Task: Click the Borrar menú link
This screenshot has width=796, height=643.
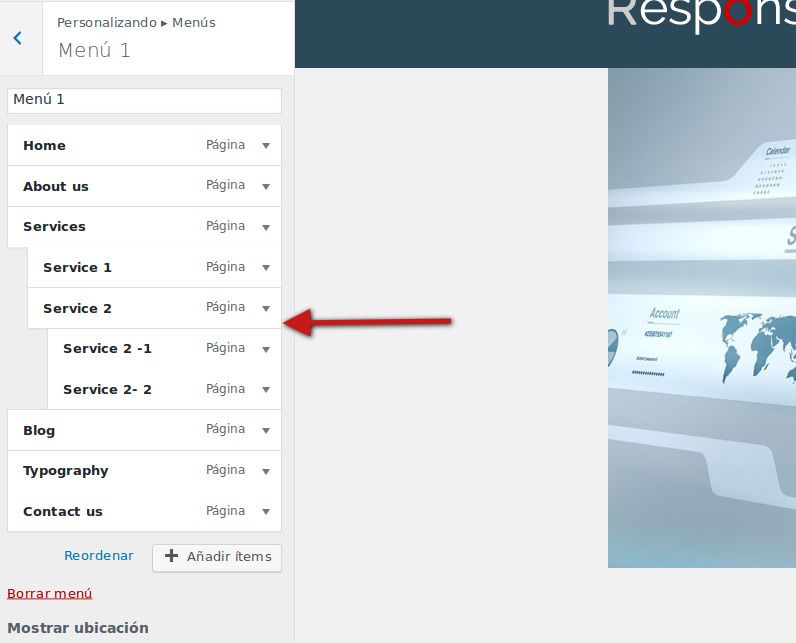Action: point(50,593)
